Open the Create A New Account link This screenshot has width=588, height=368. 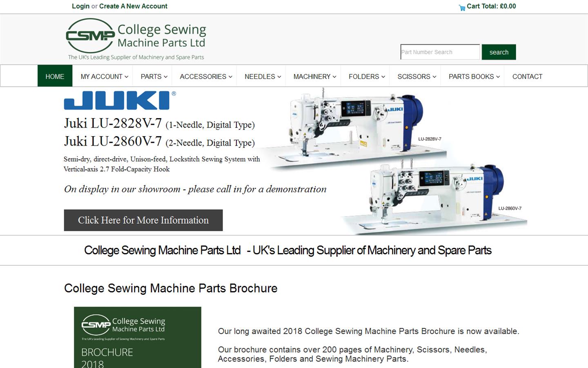coord(133,6)
